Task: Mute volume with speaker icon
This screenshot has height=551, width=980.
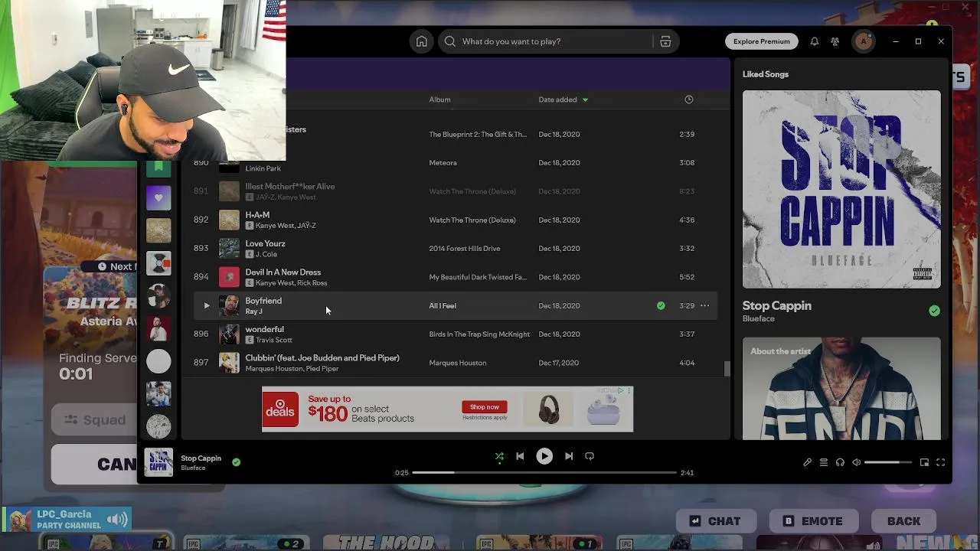Action: pyautogui.click(x=857, y=462)
